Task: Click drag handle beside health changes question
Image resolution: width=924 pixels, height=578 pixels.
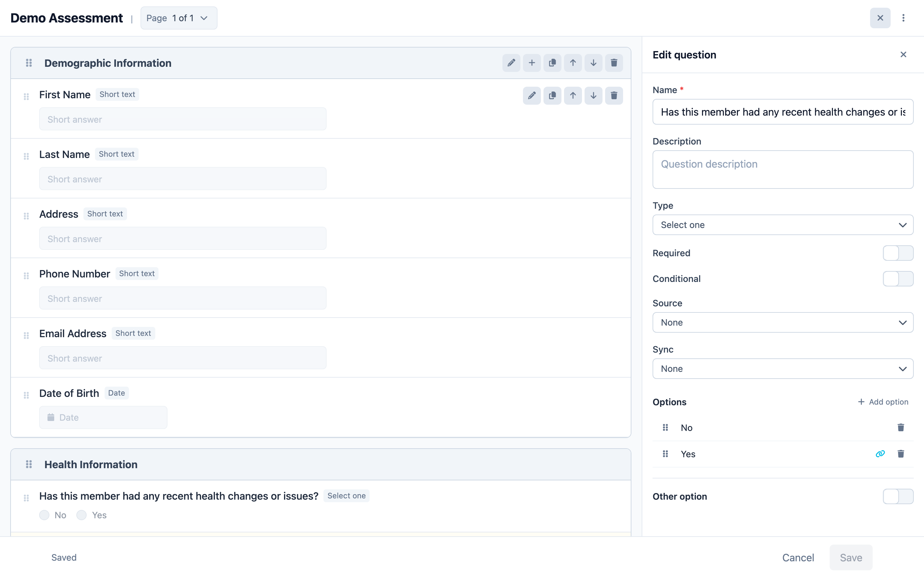Action: [x=26, y=498]
